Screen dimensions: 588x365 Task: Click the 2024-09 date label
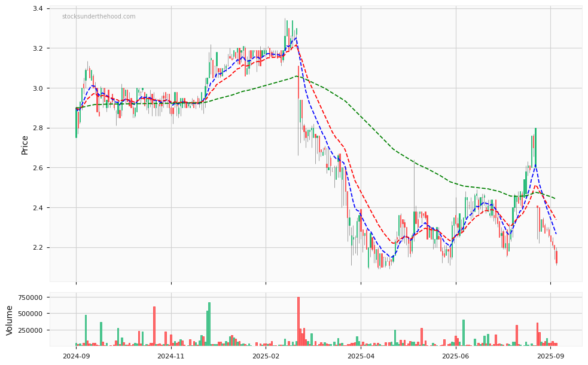click(x=76, y=357)
